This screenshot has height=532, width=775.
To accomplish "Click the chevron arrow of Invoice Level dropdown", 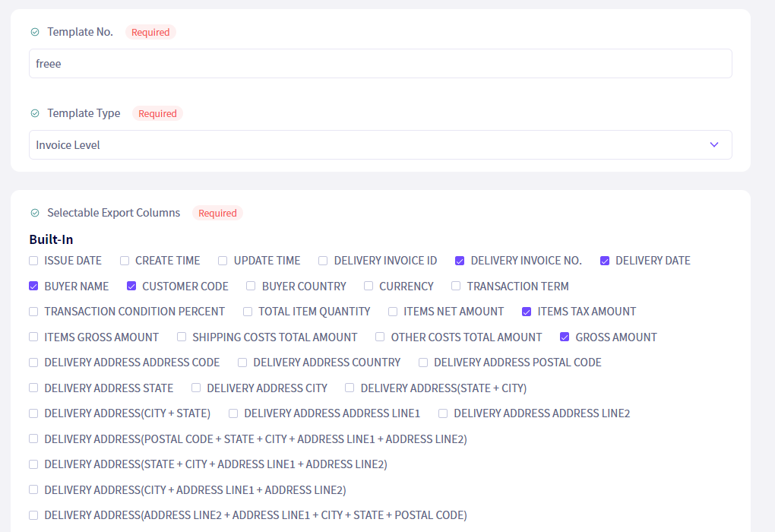I will 714,145.
